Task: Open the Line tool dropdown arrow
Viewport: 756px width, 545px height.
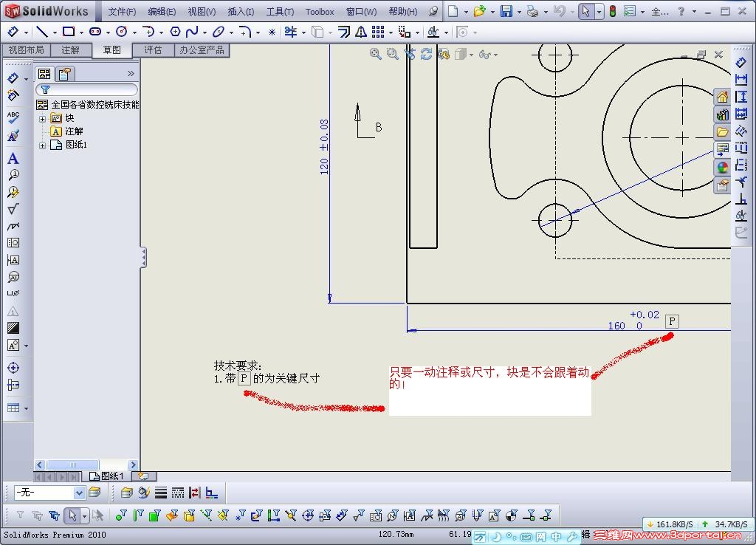Action: tap(55, 32)
